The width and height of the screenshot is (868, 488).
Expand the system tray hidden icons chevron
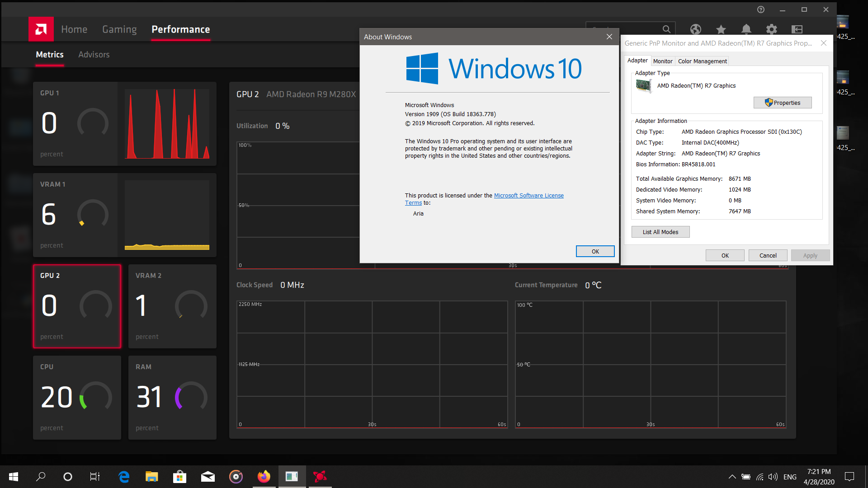pyautogui.click(x=732, y=477)
